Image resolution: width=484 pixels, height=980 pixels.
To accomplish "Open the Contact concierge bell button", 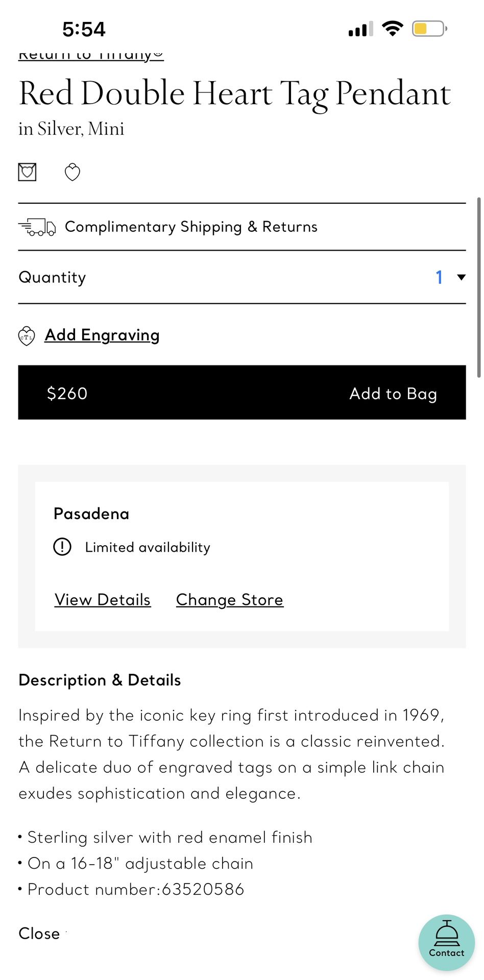I will click(x=446, y=942).
